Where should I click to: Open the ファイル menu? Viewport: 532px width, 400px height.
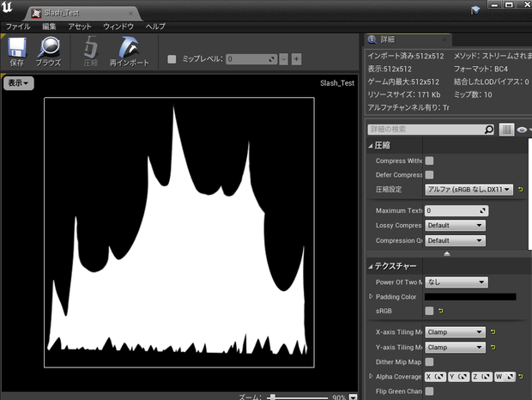(x=18, y=27)
